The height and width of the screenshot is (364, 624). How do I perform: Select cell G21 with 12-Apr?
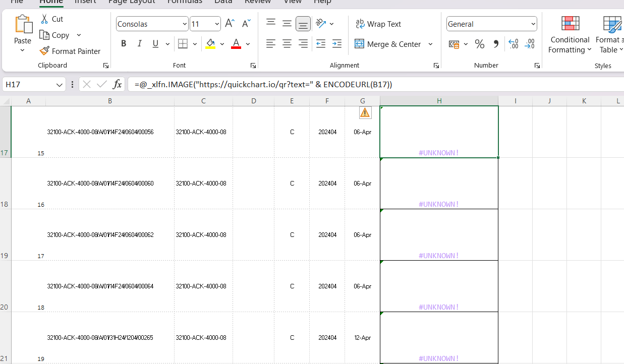tap(362, 337)
